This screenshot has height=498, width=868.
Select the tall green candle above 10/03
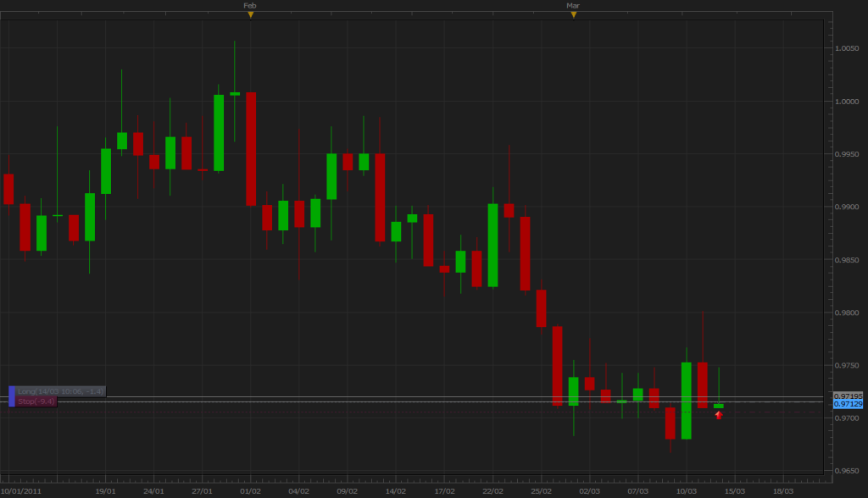click(x=687, y=401)
